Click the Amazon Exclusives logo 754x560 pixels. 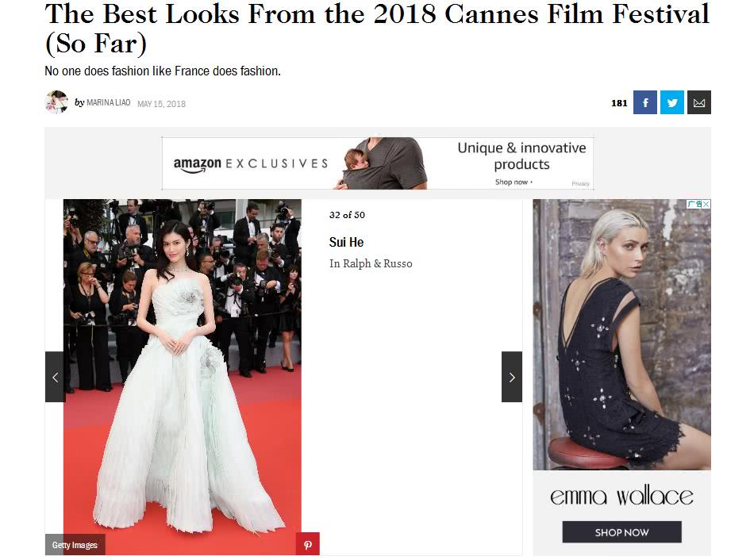pyautogui.click(x=251, y=164)
